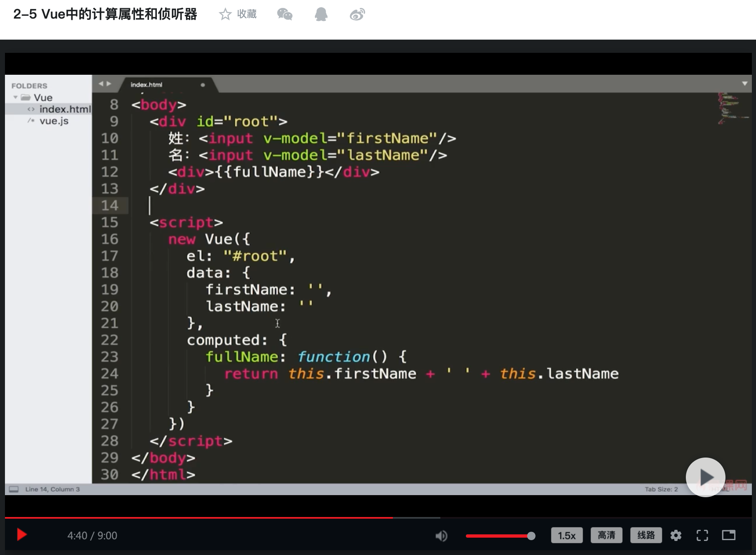Screen dimensions: 756x555
Task: Open 高清 quality selector
Action: point(606,536)
